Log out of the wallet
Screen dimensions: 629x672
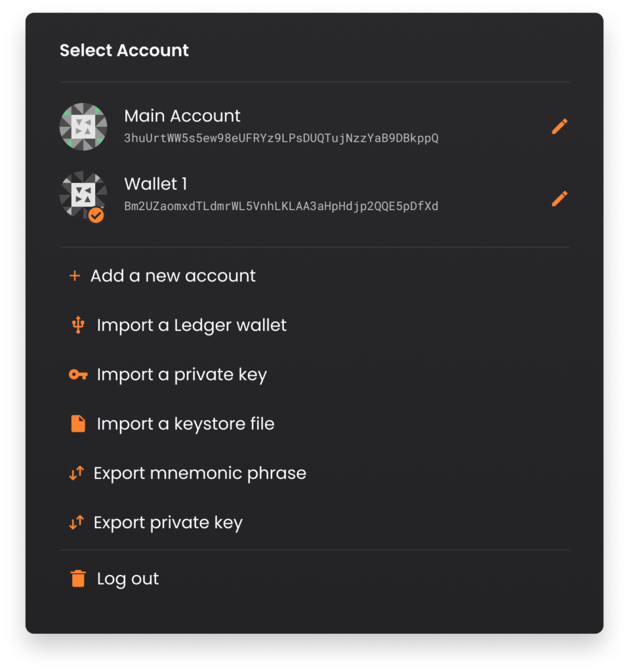[128, 579]
